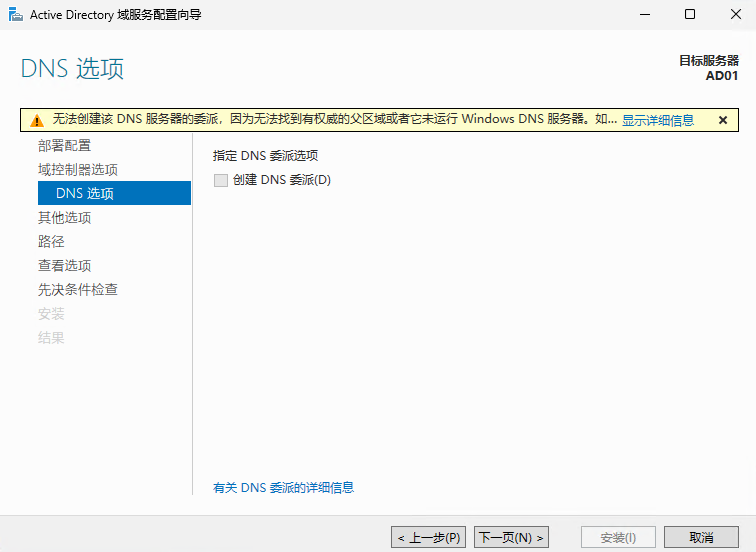Go to 域控制器选项 step
Image resolution: width=756 pixels, height=552 pixels.
[77, 170]
